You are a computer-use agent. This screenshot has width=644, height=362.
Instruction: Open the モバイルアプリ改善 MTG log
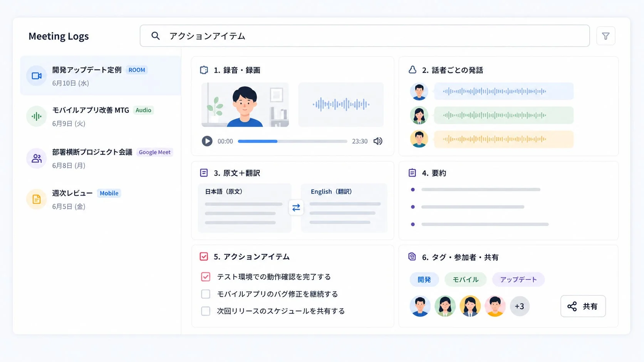(x=101, y=116)
